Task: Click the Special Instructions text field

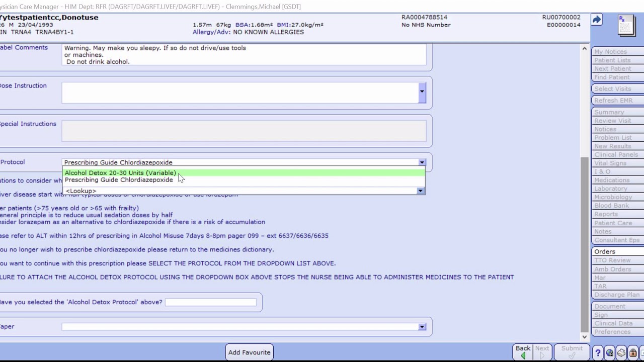Action: coord(244,131)
